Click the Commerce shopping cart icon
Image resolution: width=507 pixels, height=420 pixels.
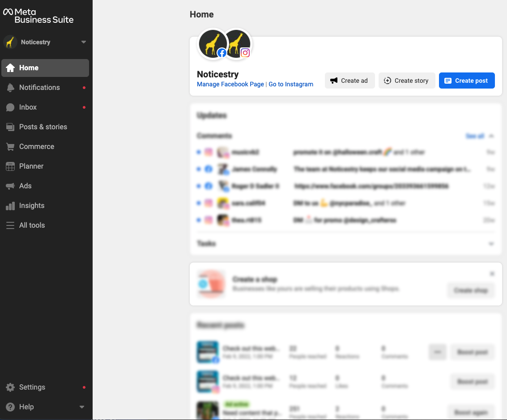click(10, 147)
